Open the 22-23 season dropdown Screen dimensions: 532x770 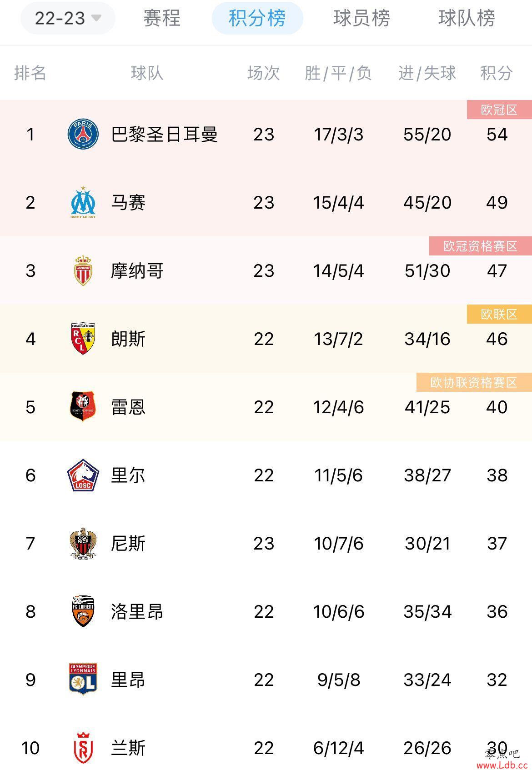coord(68,18)
